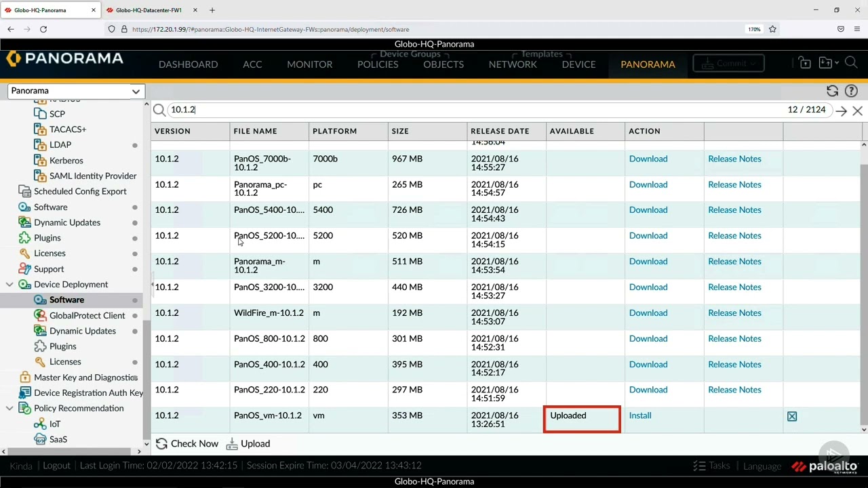Click the Support icon in sidebar
This screenshot has width=868, height=488.
click(x=25, y=269)
